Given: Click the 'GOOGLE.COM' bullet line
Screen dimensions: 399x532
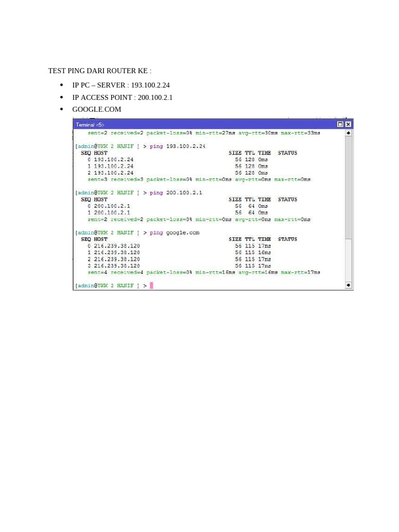Looking at the screenshot, I should click(97, 109).
